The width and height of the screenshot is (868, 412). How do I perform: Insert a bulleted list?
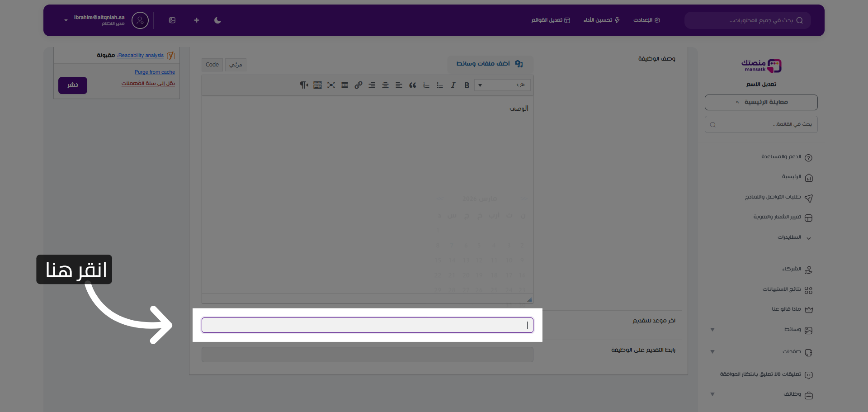(439, 85)
